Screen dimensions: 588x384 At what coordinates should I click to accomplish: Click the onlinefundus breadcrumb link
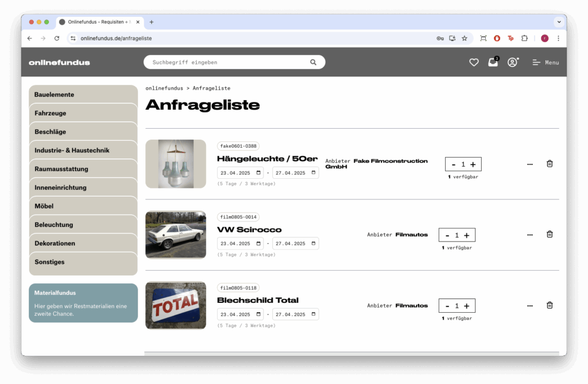tap(164, 88)
